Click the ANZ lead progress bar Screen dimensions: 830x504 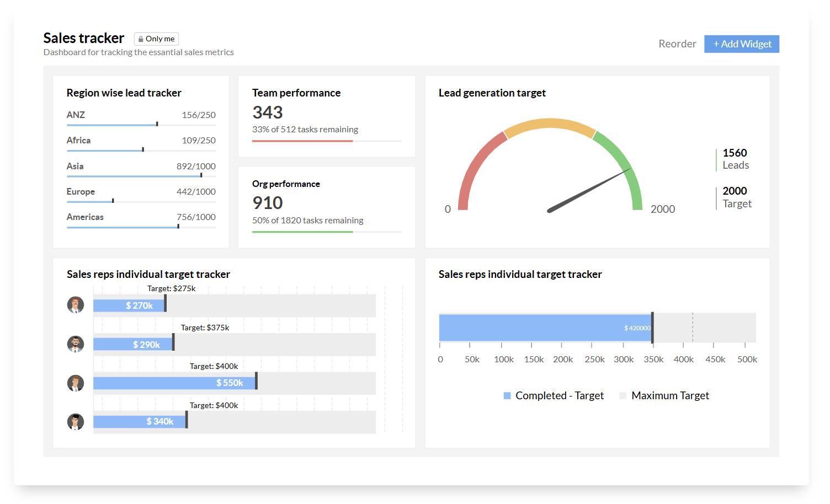[x=141, y=125]
